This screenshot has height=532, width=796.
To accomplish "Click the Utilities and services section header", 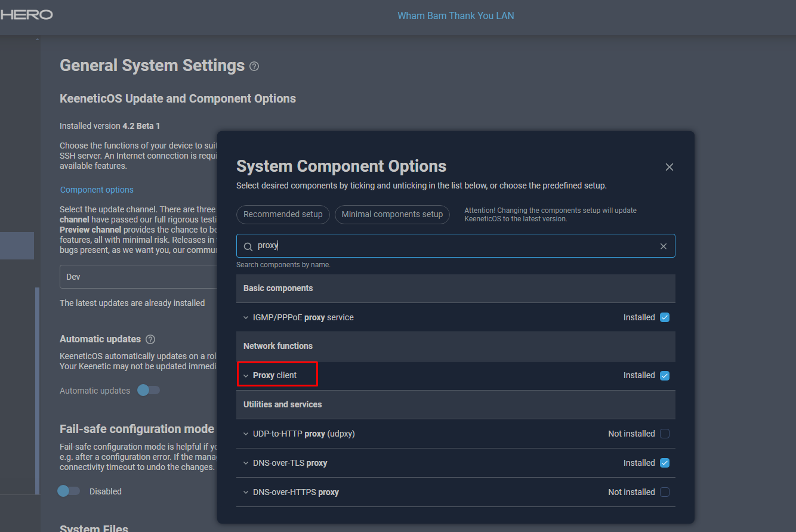I will 456,404.
